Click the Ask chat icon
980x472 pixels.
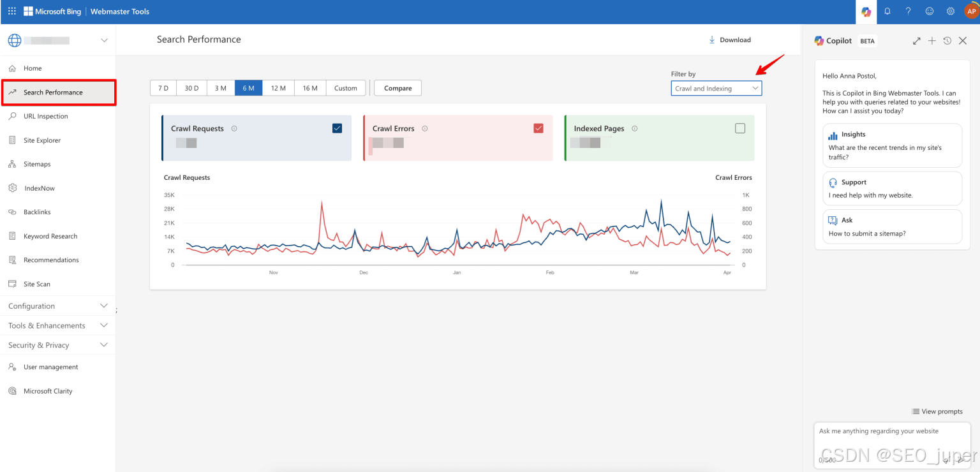833,220
